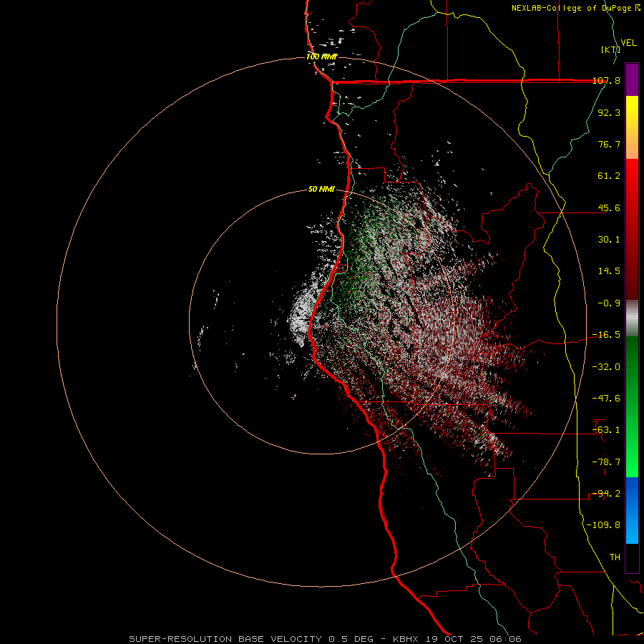Pick the bright lime green color bar segment
Image resolution: width=644 pixels, height=644 pixels.
click(x=632, y=460)
